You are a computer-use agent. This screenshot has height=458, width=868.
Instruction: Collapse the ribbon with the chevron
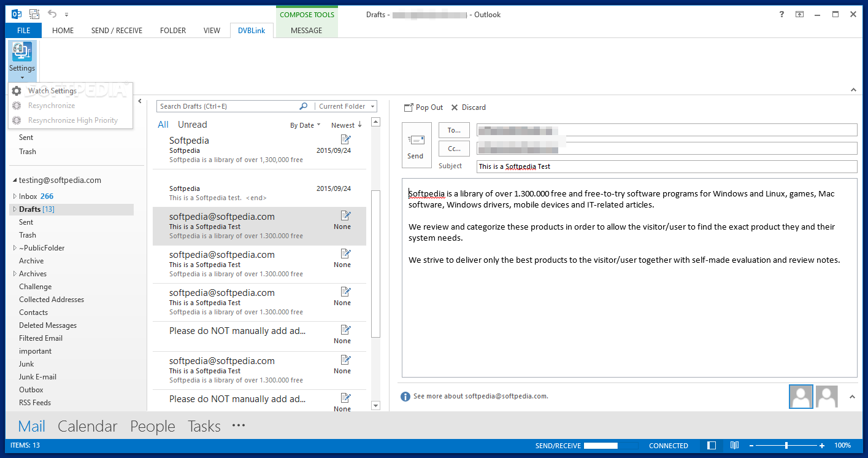point(853,90)
